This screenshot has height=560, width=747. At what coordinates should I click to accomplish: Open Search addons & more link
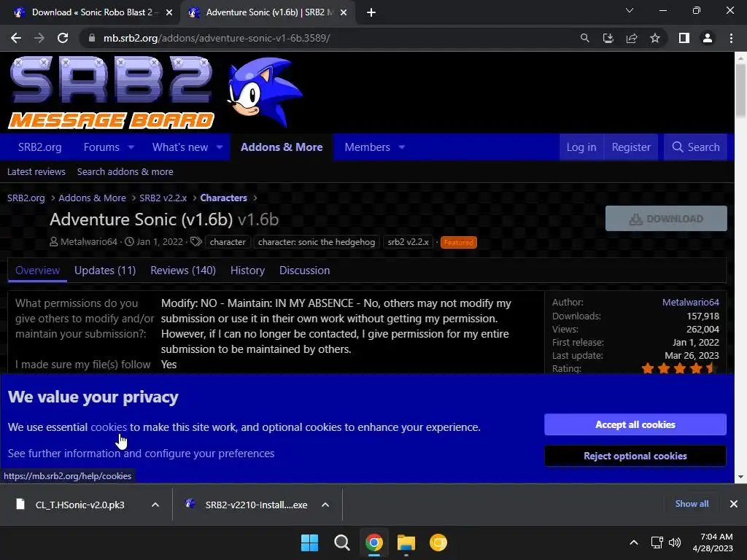125,172
